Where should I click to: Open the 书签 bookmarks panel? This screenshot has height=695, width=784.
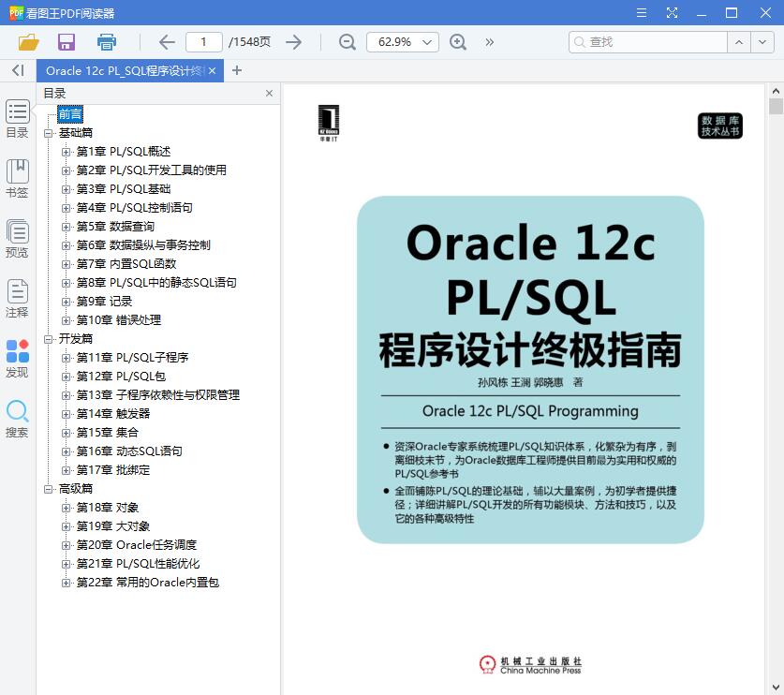(x=17, y=179)
